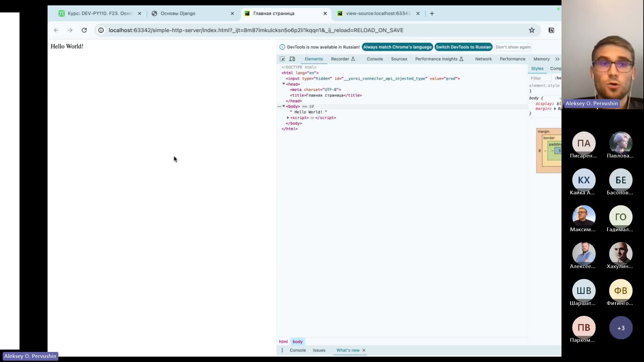The height and width of the screenshot is (362, 644).
Task: Reload the current page
Action: (x=84, y=30)
